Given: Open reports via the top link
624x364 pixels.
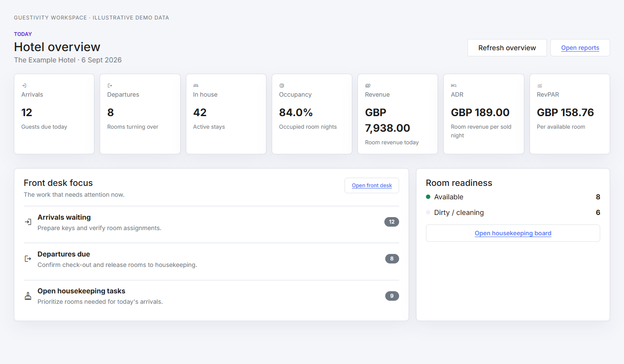Looking at the screenshot, I should click(x=580, y=48).
